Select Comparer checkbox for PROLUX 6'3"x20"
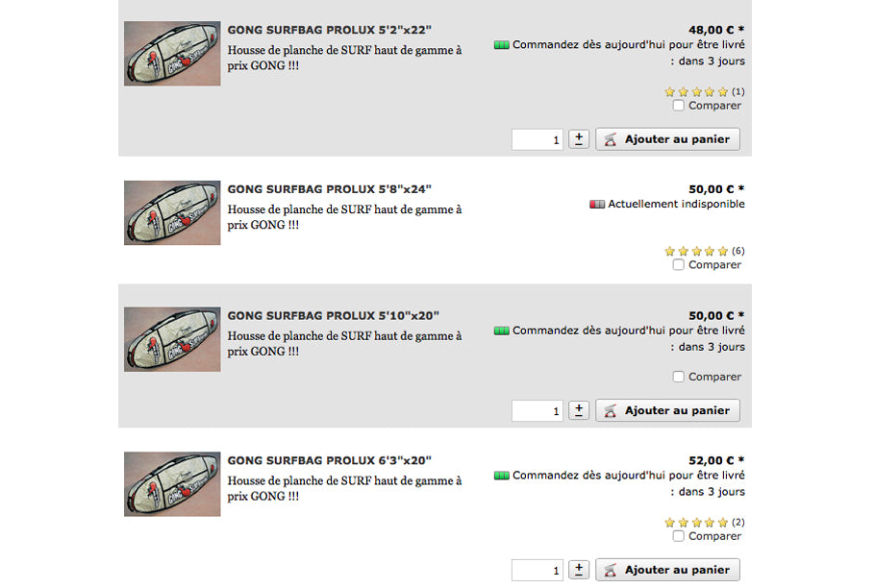875x588 pixels. pyautogui.click(x=679, y=536)
